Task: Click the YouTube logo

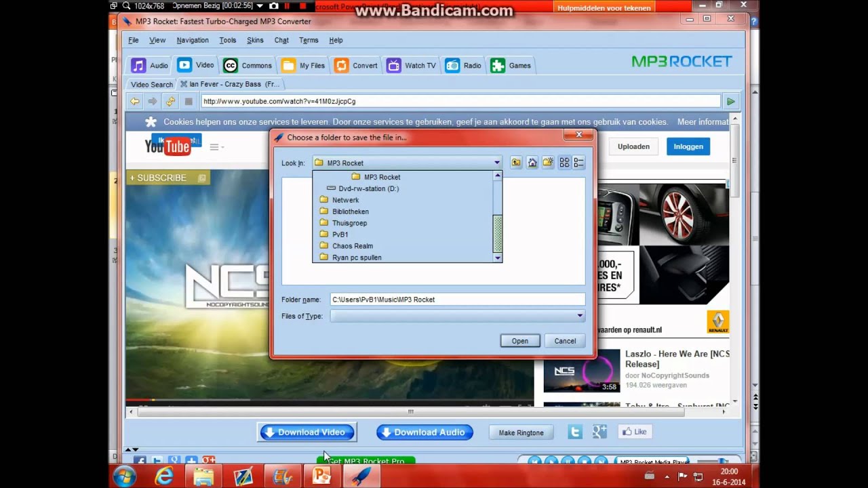Action: 167,146
